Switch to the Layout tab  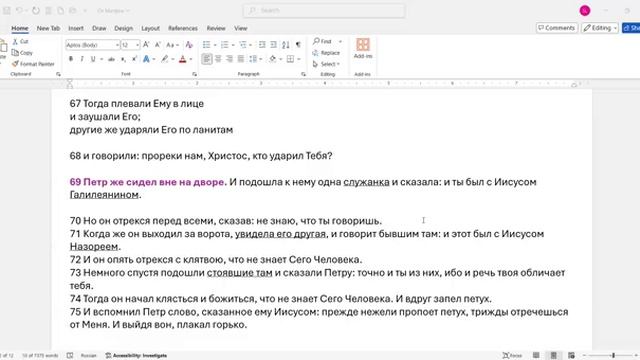tap(150, 28)
